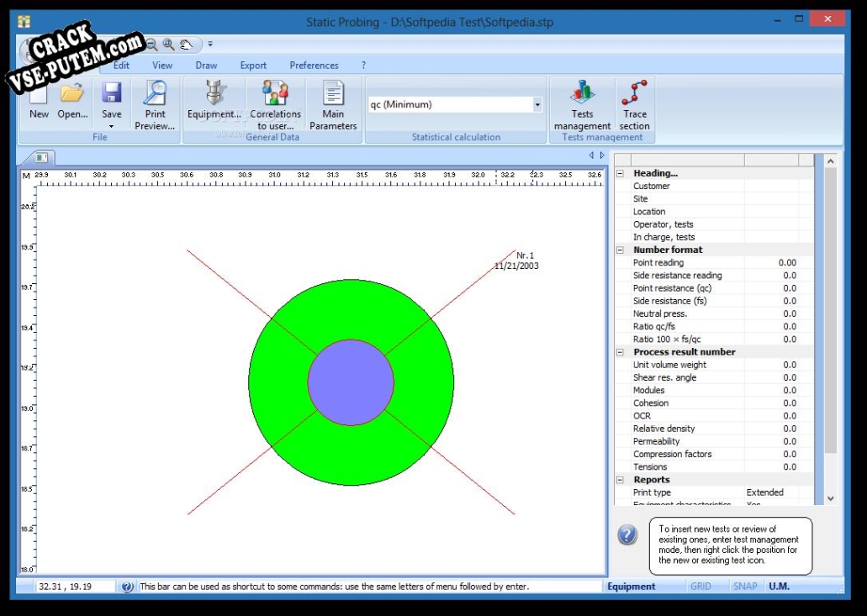Select Side resistance (fs) row
Image resolution: width=867 pixels, height=616 pixels.
click(714, 301)
